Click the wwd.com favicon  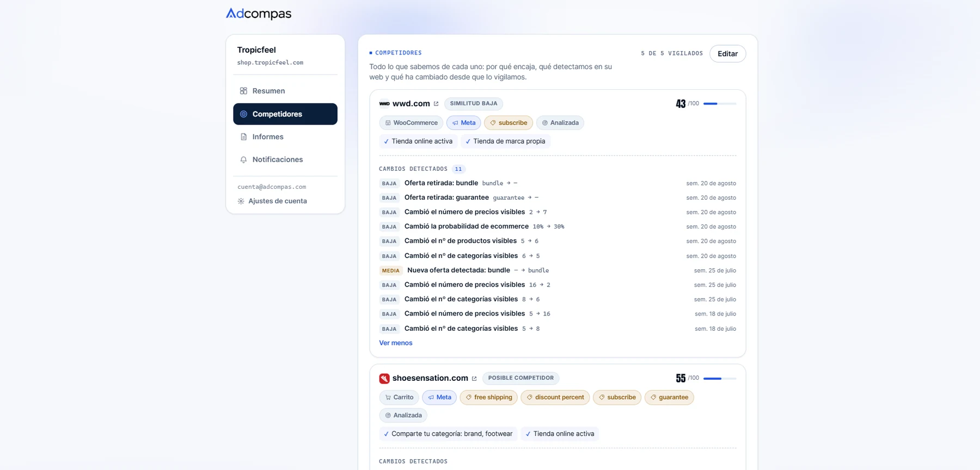[x=384, y=104]
